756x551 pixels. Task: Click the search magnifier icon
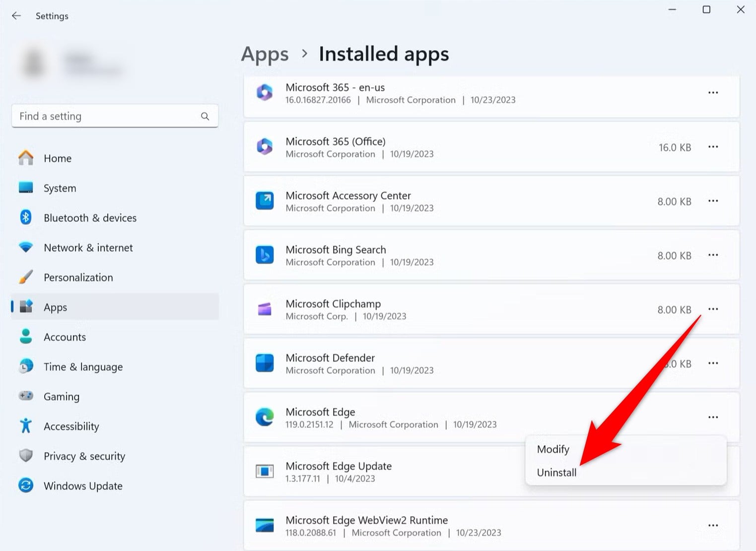point(205,116)
